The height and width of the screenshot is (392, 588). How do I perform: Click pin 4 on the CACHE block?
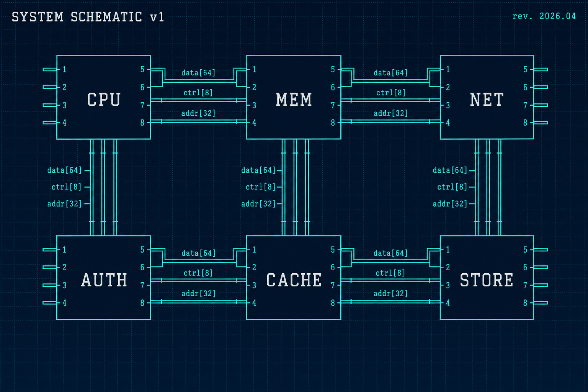point(254,303)
